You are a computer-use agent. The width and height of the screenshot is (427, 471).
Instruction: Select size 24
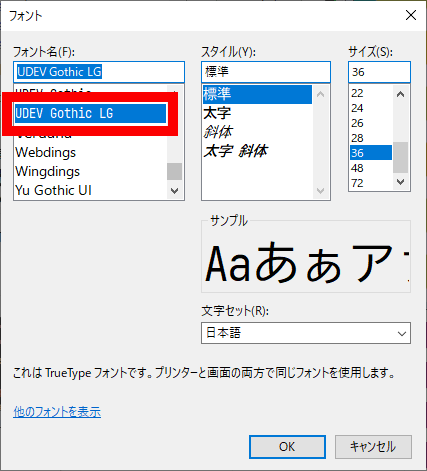[357, 108]
